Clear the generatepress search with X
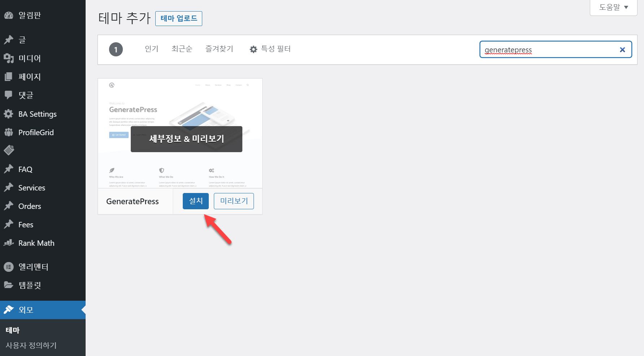This screenshot has width=644, height=356. coord(622,50)
